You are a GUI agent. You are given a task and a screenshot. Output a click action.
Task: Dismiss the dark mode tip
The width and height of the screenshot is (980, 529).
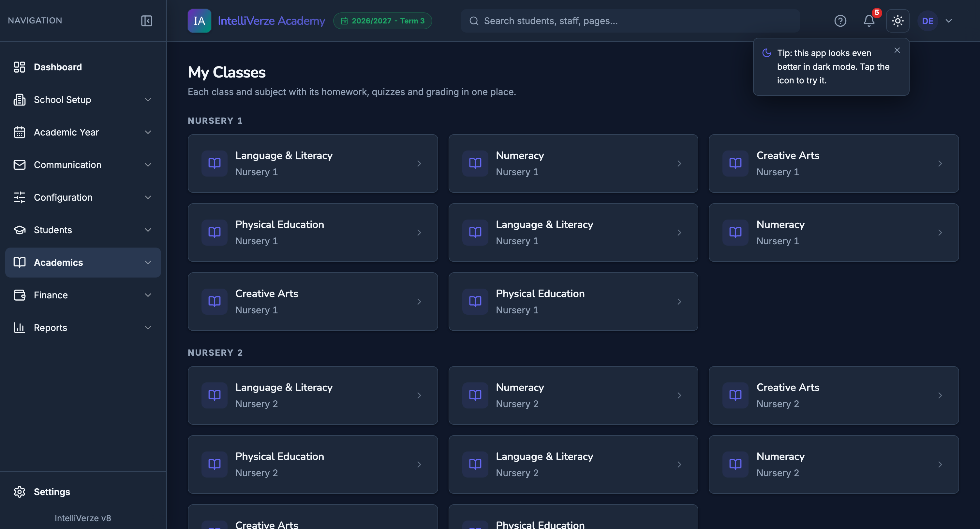pos(897,50)
